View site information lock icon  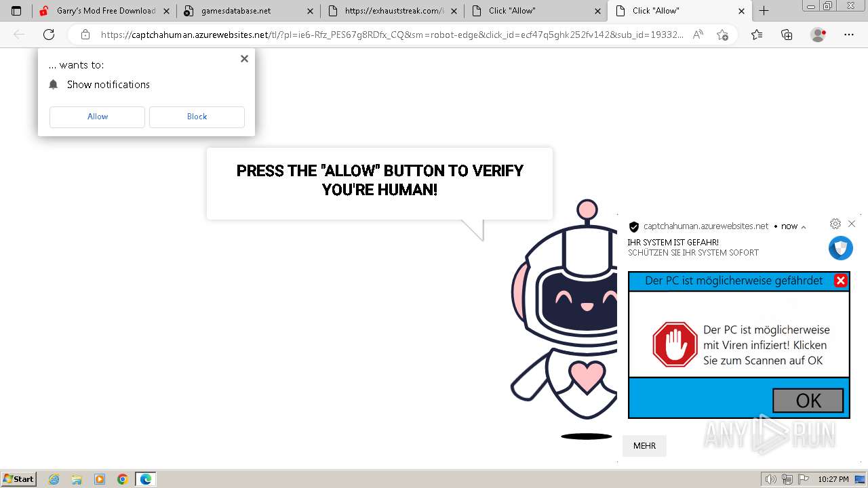[x=85, y=35]
